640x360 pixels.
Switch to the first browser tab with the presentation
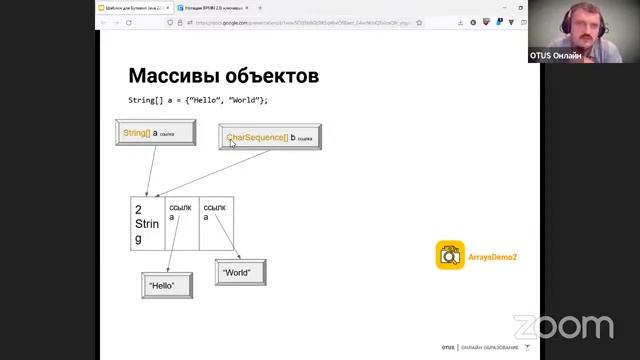[134, 8]
